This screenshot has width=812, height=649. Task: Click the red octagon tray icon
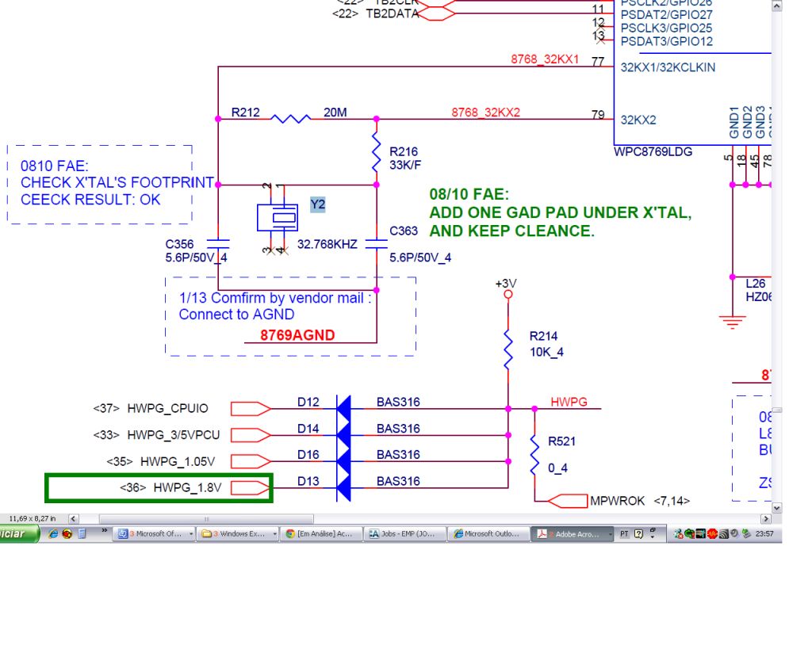(712, 533)
